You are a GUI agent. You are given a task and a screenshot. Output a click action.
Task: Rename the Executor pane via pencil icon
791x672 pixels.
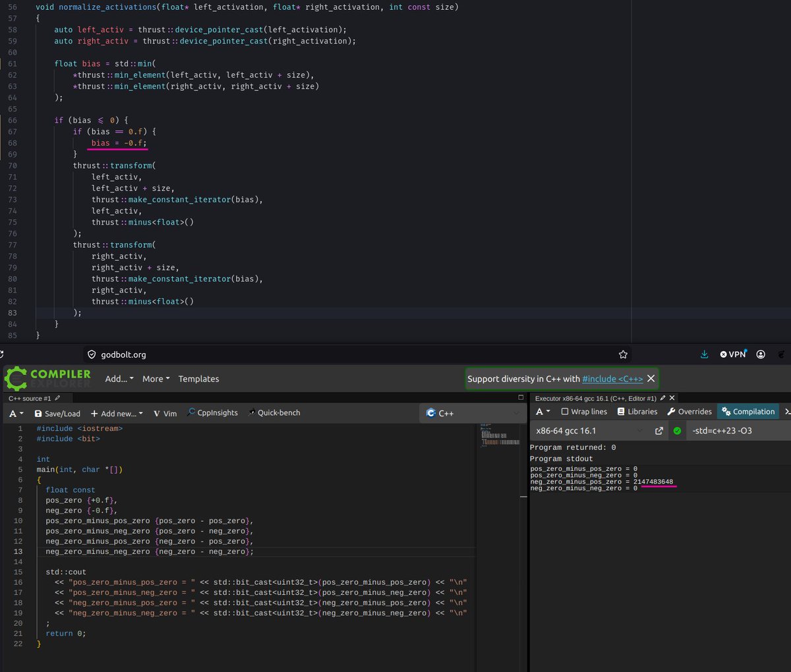pos(663,398)
